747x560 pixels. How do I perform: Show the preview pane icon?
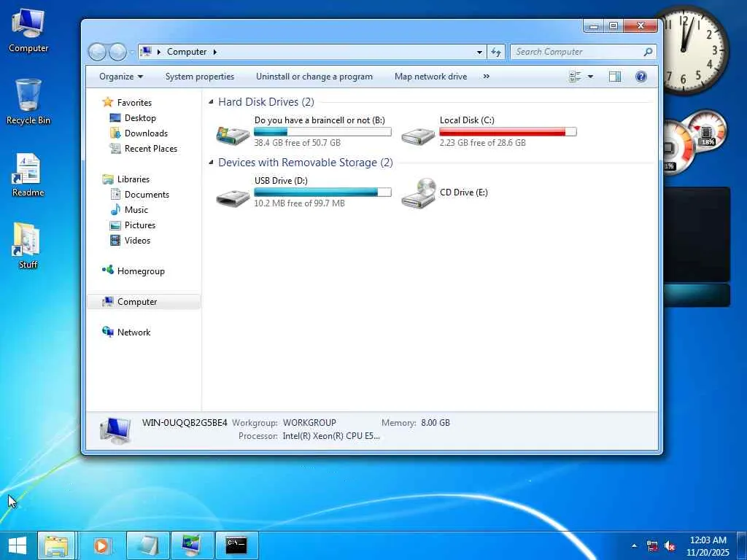pos(614,77)
